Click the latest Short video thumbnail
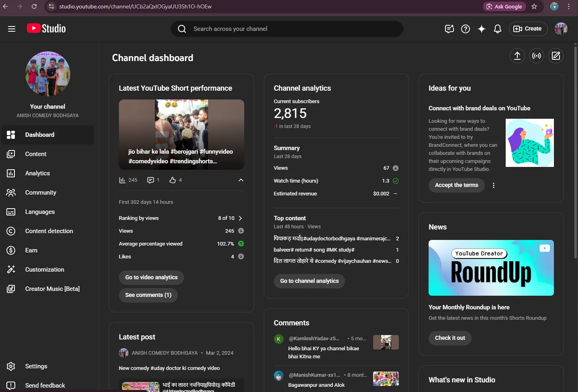The width and height of the screenshot is (578, 392). [x=182, y=134]
